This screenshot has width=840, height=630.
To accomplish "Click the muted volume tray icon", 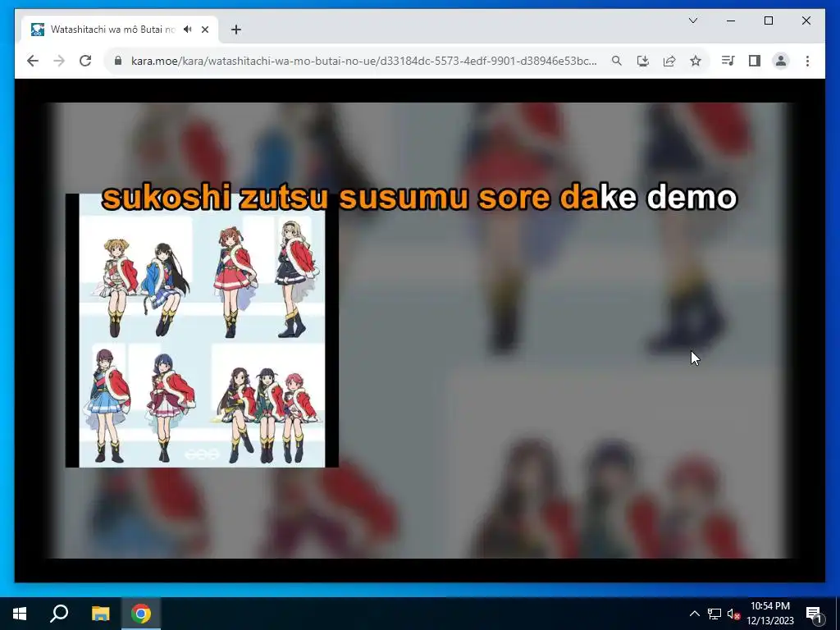I will pos(733,614).
